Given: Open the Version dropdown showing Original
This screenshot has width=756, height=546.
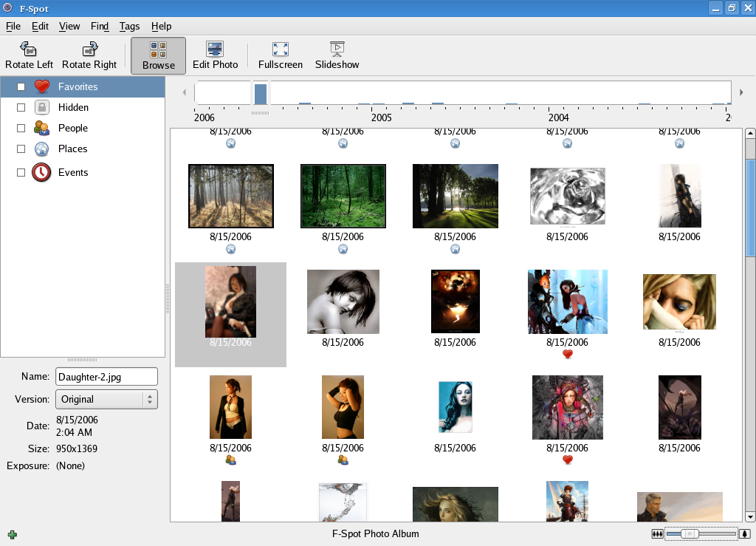Looking at the screenshot, I should pos(106,400).
